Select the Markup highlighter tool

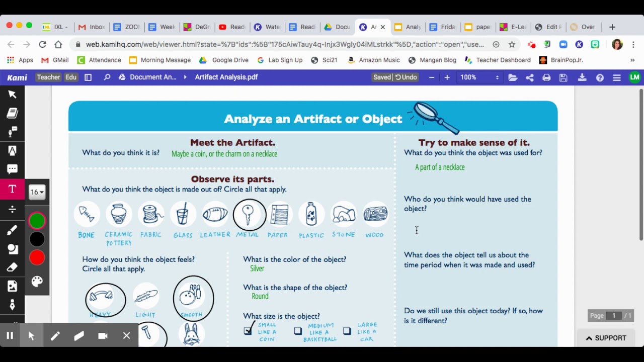coord(12,151)
